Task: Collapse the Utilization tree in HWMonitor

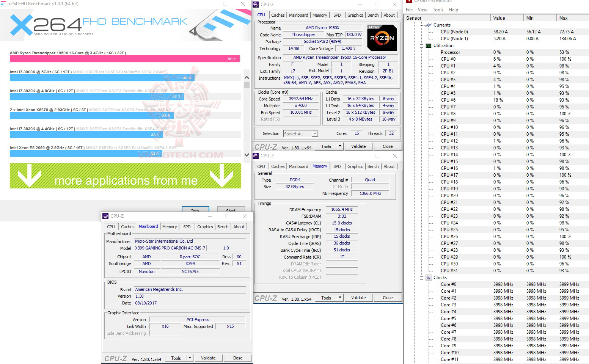Action: [x=421, y=45]
